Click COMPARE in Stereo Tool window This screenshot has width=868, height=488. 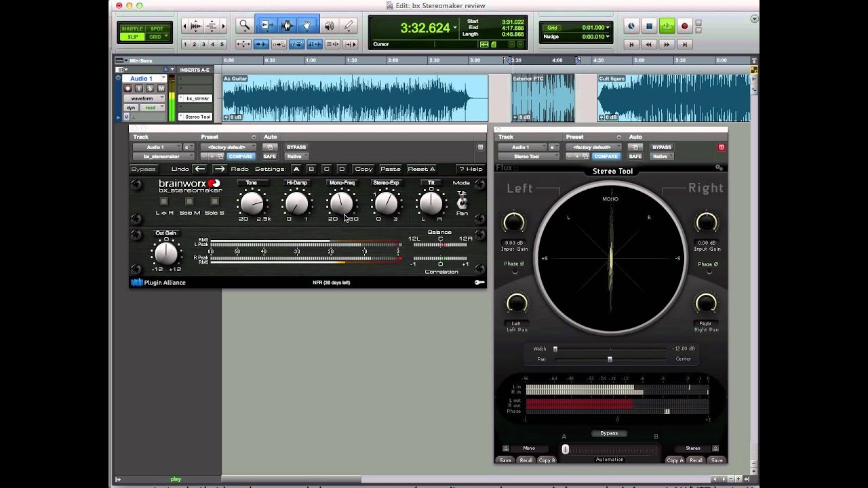coord(605,157)
